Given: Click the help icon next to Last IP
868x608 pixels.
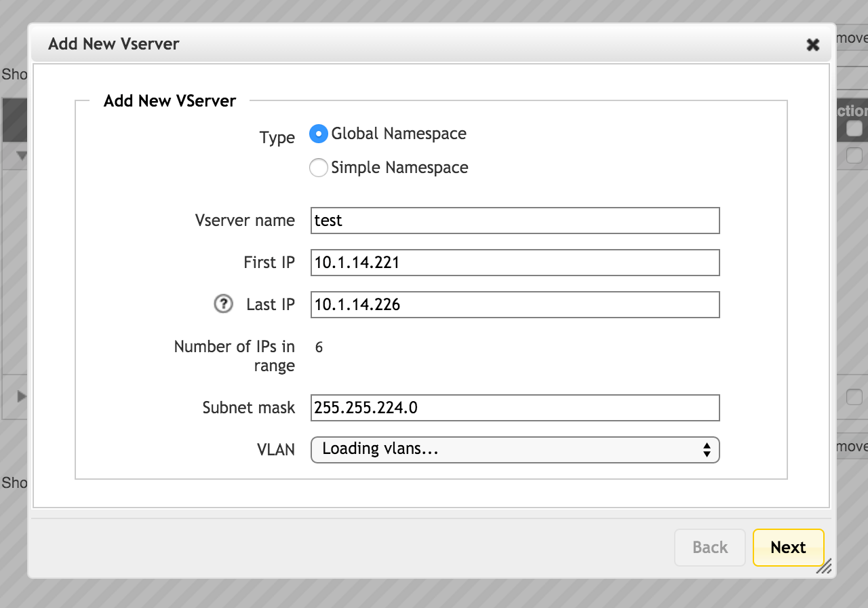Looking at the screenshot, I should point(223,304).
